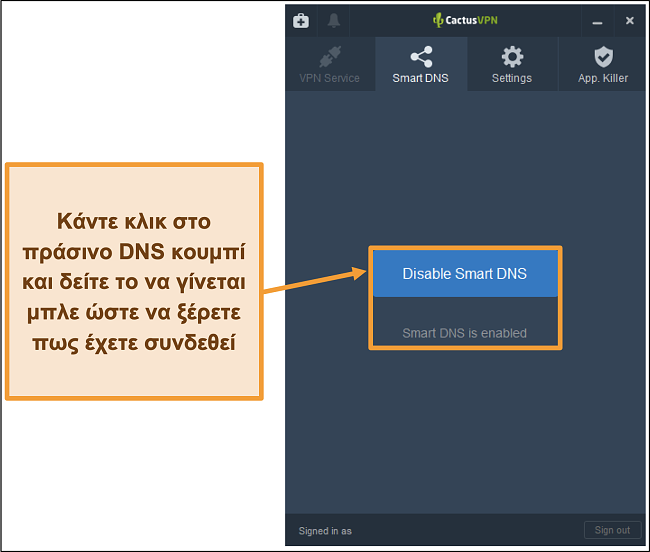Switch to the VPN Service tab

pyautogui.click(x=330, y=64)
